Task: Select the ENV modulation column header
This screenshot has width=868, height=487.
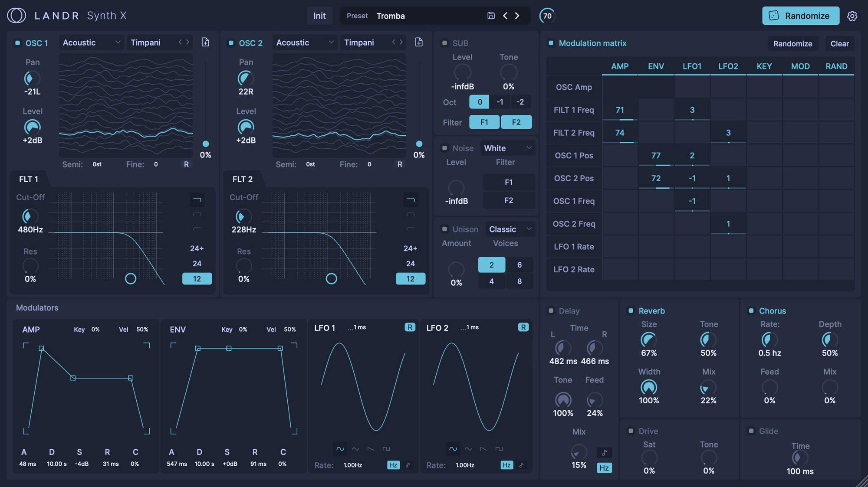Action: [x=656, y=66]
